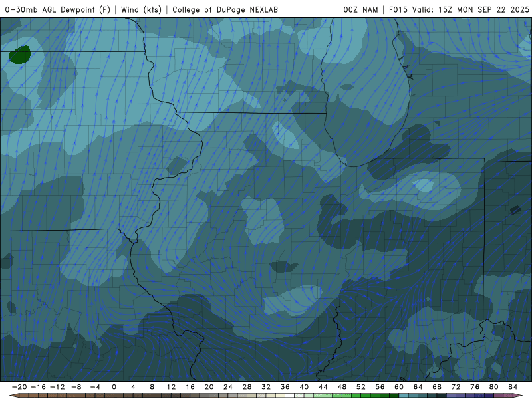Image resolution: width=532 pixels, height=399 pixels.
Task: Click the '00Z NAM' model run label
Action: (360, 10)
